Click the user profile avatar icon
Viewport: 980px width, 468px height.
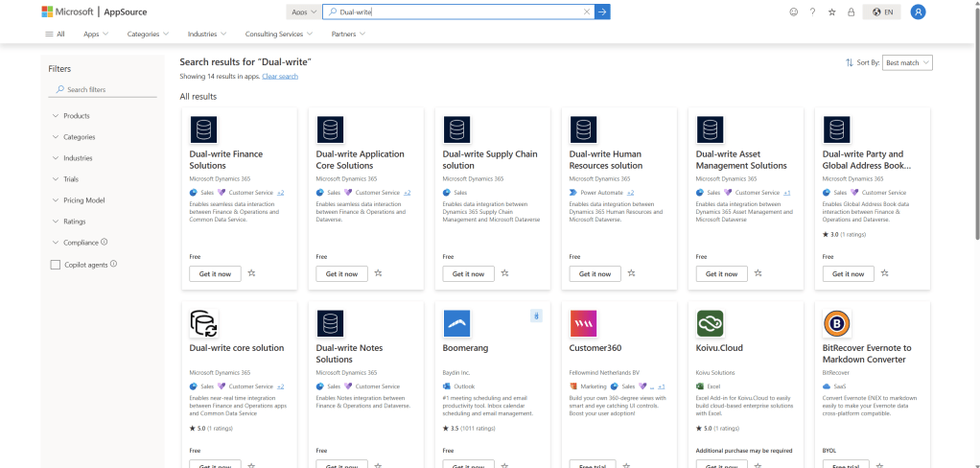pyautogui.click(x=918, y=12)
